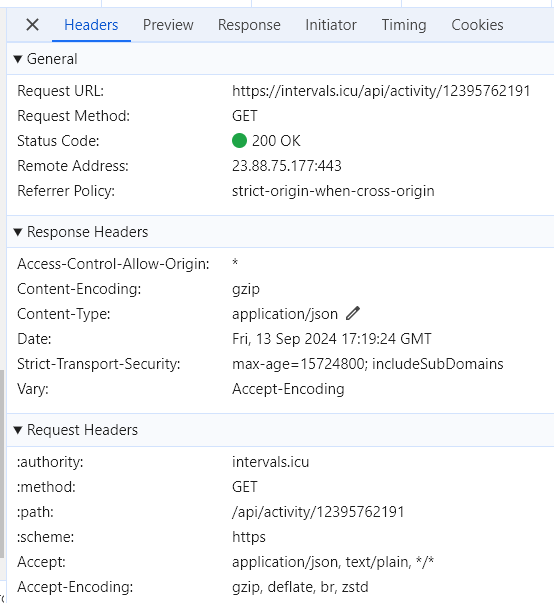
Task: Click the Date header value text
Action: (331, 339)
